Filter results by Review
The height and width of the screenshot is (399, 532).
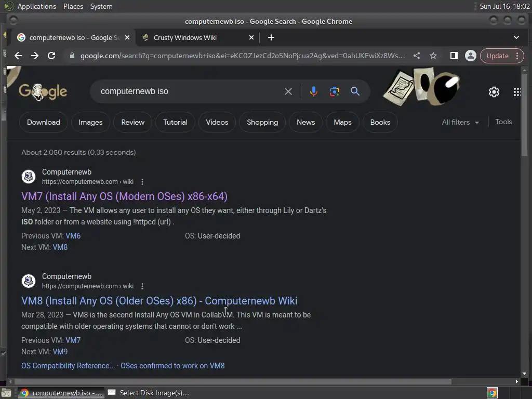(x=132, y=122)
